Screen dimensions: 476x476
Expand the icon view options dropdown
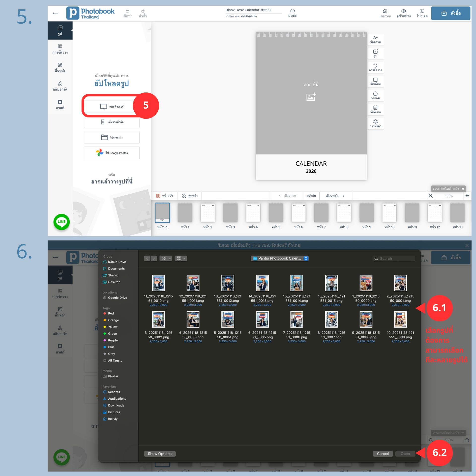(x=166, y=258)
